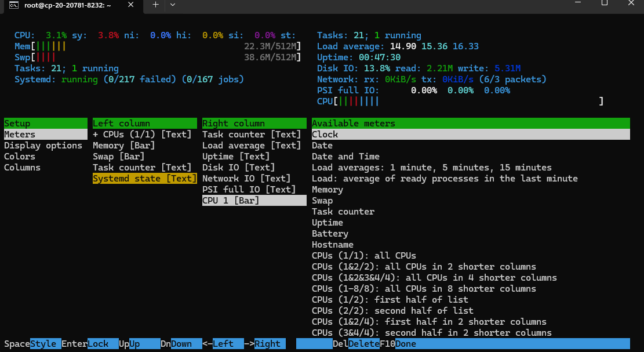644x352 pixels.
Task: Select the Meters setup category
Action: coord(20,135)
